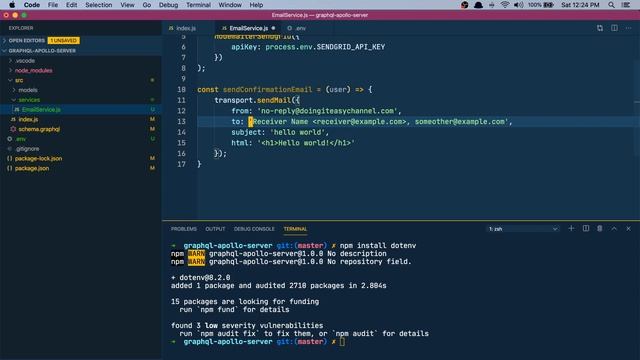Create a new terminal with plus icon
Image resolution: width=640 pixels, height=360 pixels.
[x=571, y=229]
